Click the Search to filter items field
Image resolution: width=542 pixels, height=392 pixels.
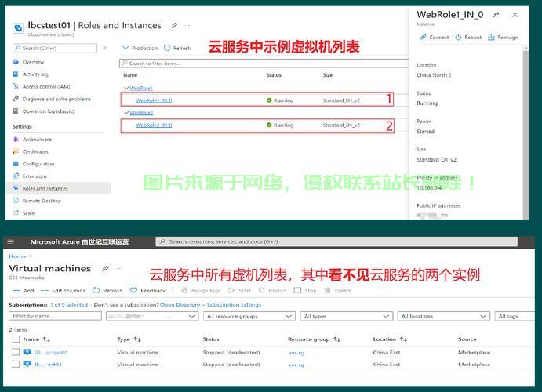click(264, 64)
